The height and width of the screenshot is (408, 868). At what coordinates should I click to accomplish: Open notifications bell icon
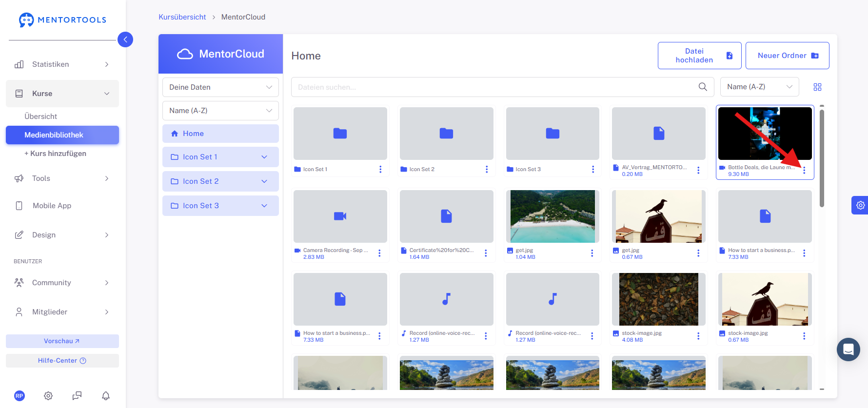106,396
